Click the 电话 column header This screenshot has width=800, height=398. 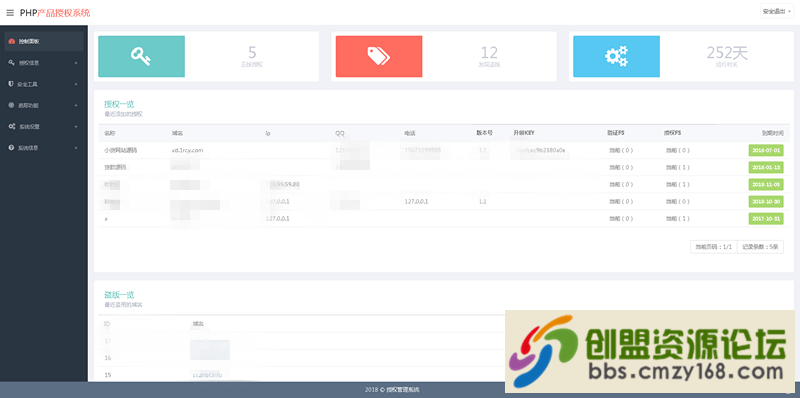click(x=409, y=133)
